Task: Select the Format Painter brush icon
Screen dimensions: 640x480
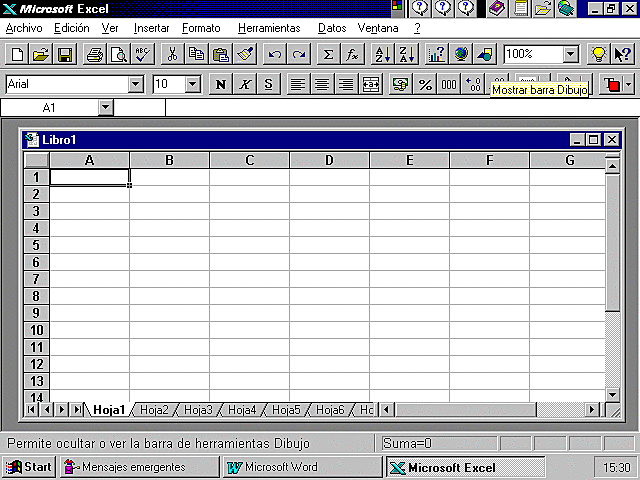Action: point(245,54)
